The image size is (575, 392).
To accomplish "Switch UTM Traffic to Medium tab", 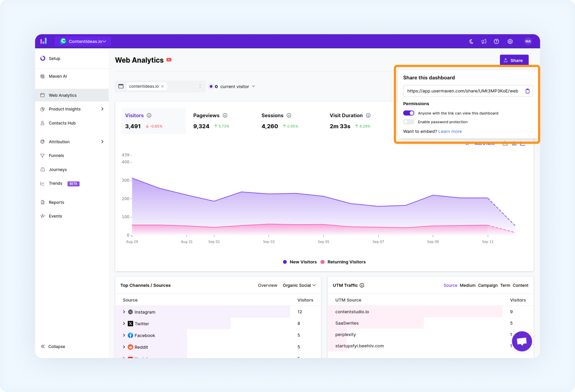I will coord(468,285).
